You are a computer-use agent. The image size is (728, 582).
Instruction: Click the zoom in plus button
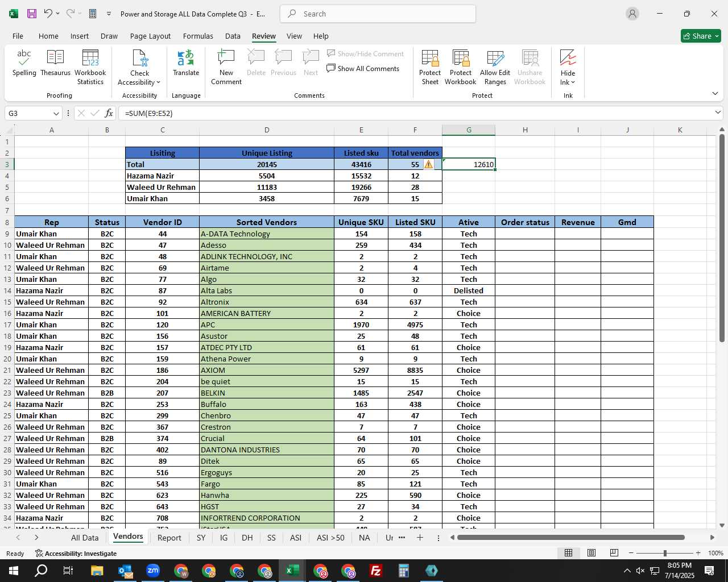(698, 553)
